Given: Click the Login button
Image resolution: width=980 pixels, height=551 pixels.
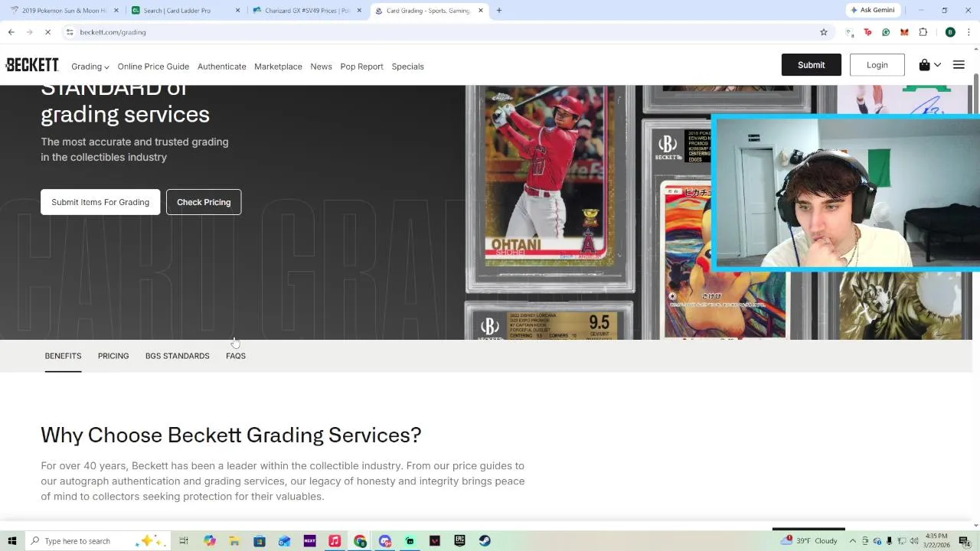Looking at the screenshot, I should (x=877, y=65).
